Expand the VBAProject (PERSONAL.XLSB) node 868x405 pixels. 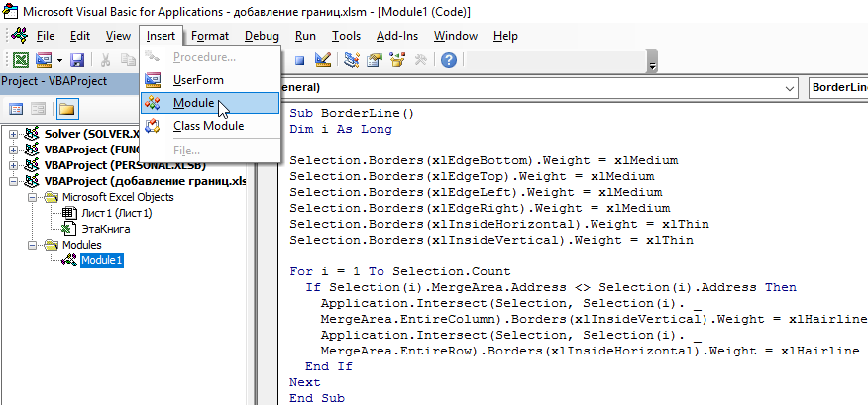pos(12,165)
